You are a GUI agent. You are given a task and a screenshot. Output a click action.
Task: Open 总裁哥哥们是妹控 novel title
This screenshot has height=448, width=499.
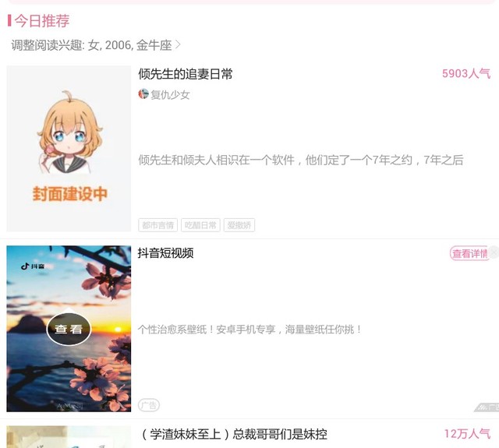(234, 434)
